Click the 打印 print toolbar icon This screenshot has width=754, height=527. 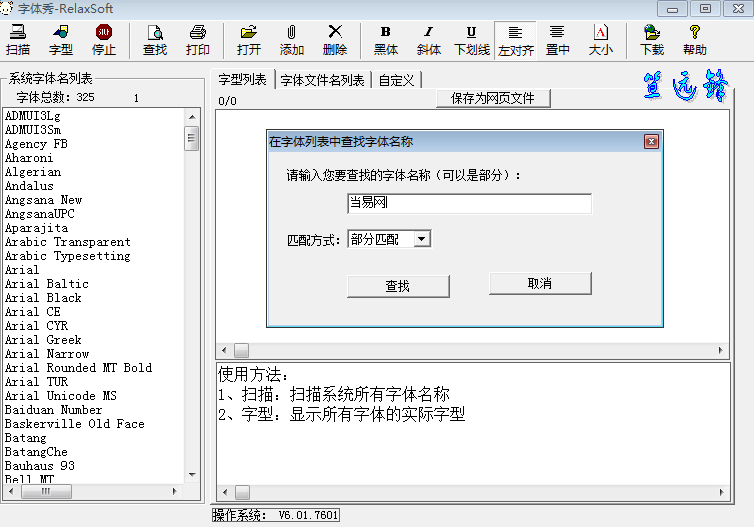(x=198, y=40)
